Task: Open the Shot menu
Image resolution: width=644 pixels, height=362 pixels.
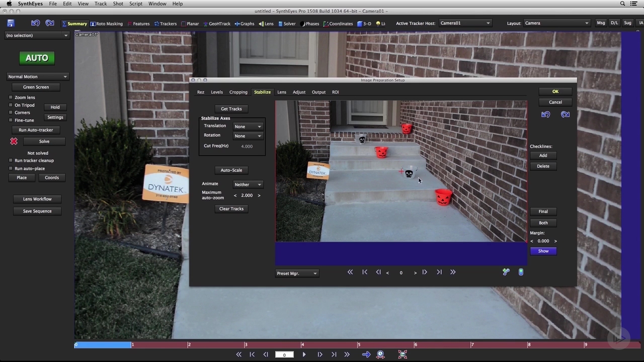Action: [118, 4]
